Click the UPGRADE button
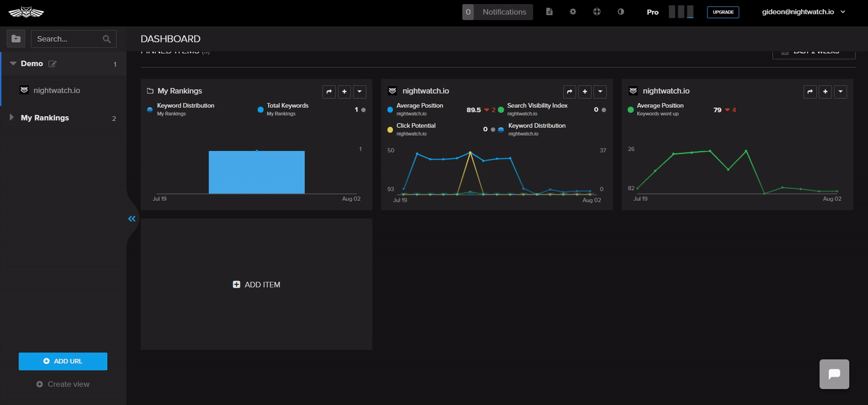This screenshot has width=868, height=405. (723, 12)
